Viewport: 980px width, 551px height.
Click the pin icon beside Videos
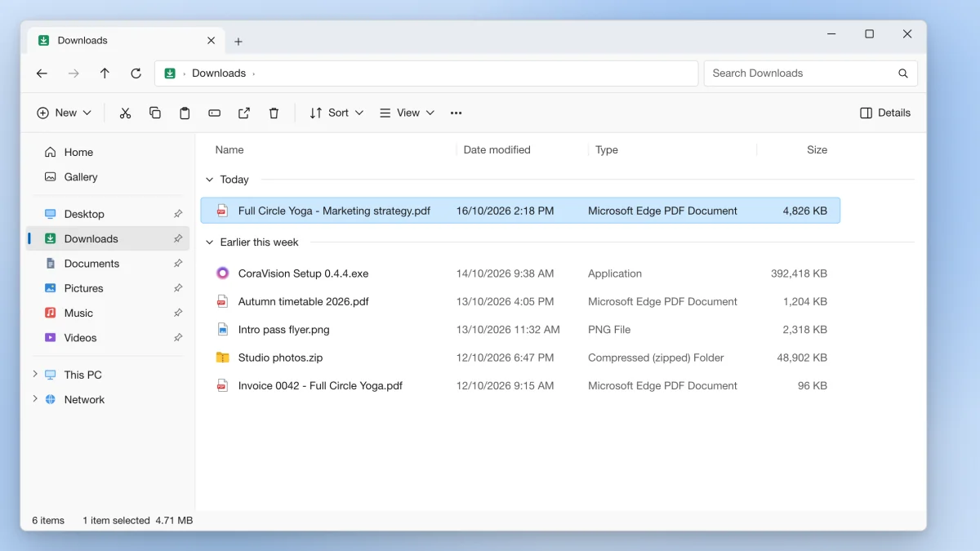[x=178, y=337]
